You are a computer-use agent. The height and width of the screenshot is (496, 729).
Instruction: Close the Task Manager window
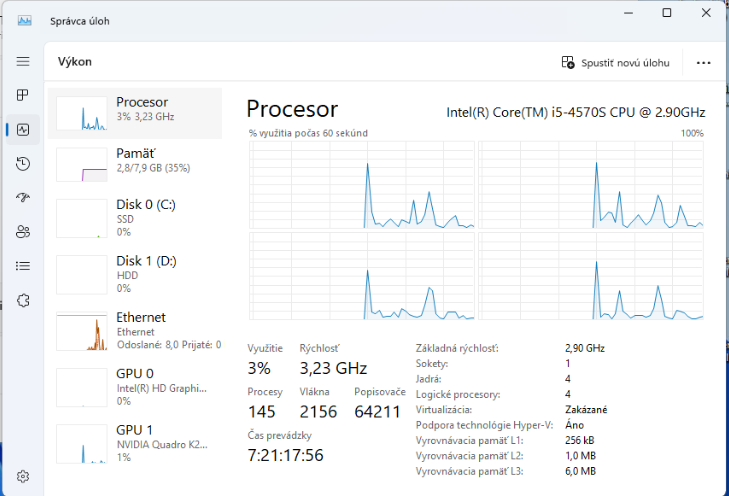click(706, 13)
